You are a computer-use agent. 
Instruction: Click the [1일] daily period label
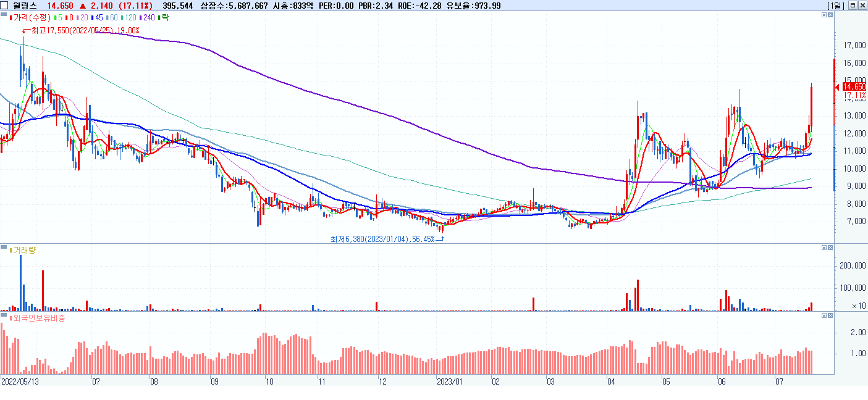click(836, 6)
